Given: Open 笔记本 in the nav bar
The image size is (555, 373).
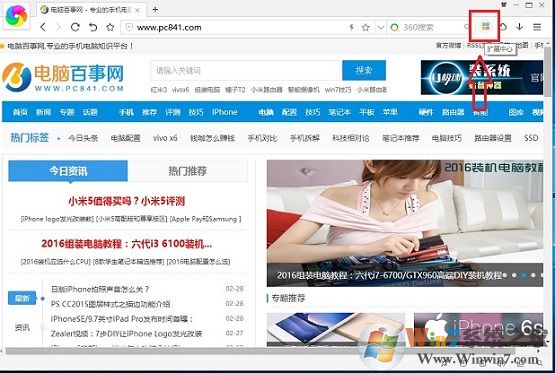Looking at the screenshot, I should pos(339,112).
